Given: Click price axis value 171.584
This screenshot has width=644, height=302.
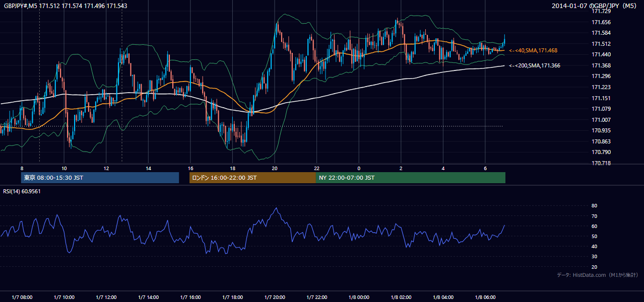Looking at the screenshot, I should click(601, 33).
